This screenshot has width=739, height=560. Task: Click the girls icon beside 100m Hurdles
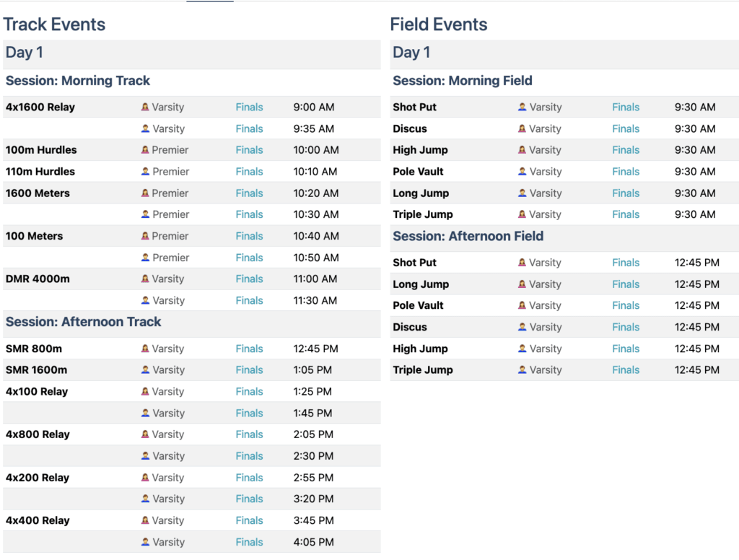[x=145, y=150]
